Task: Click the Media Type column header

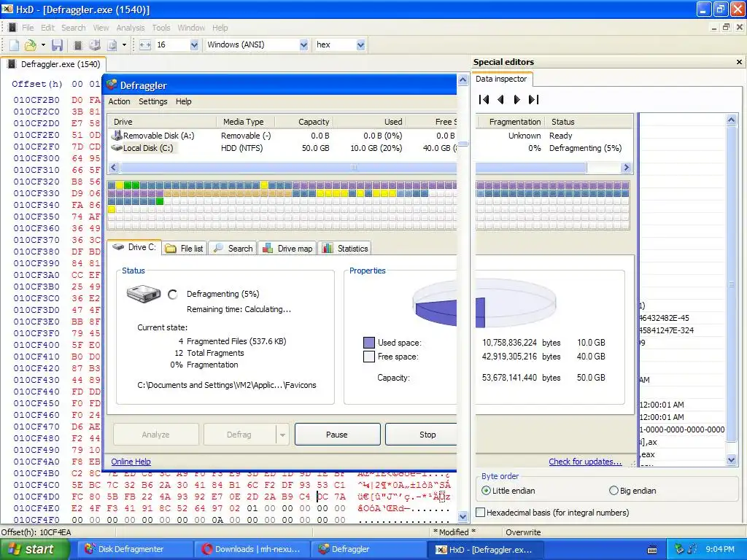Action: tap(246, 122)
